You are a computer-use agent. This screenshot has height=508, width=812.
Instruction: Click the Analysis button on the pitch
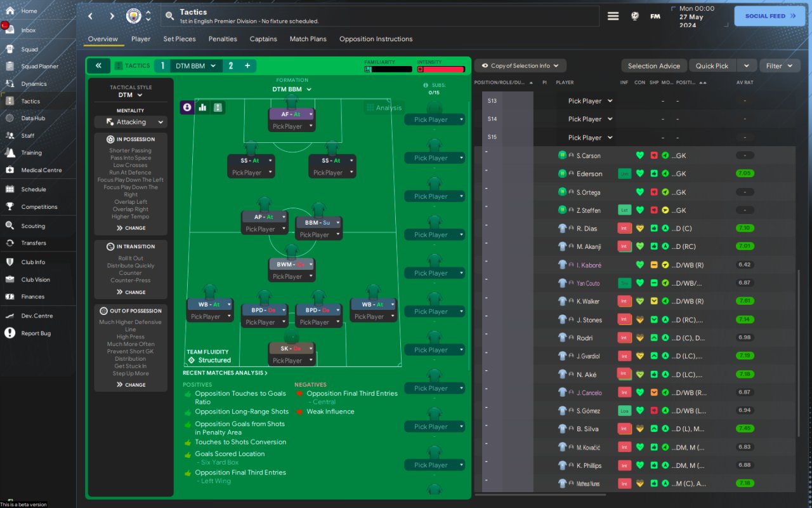pos(384,107)
